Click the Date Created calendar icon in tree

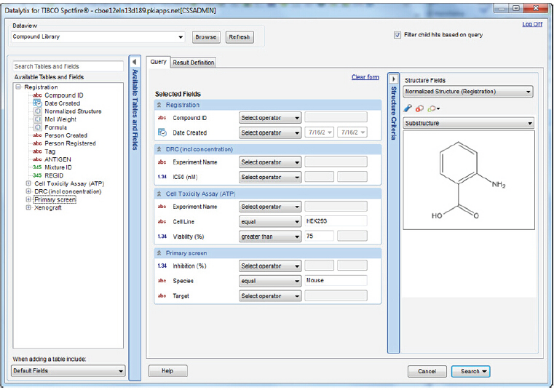click(37, 103)
